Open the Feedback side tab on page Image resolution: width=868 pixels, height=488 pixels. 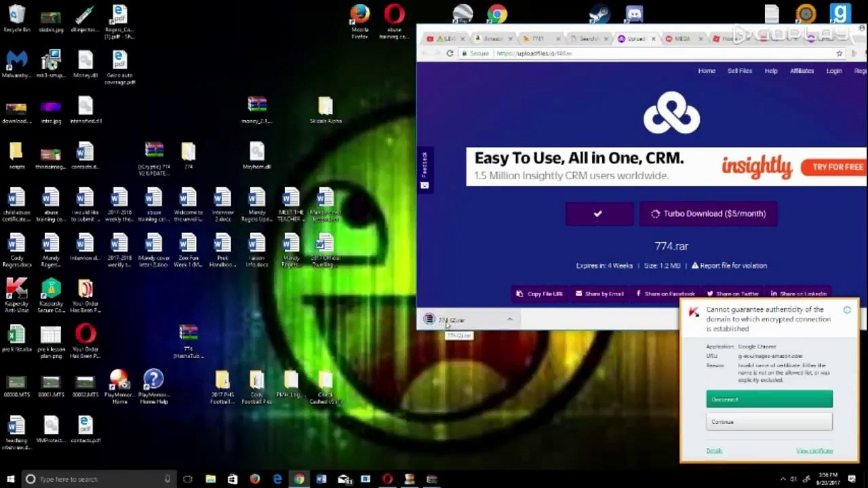coord(425,170)
